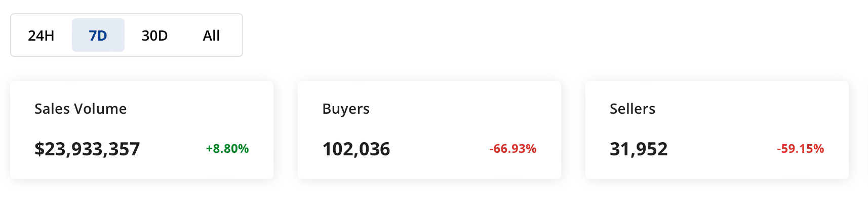Click the Sales Volume label
868x199 pixels.
click(x=81, y=109)
